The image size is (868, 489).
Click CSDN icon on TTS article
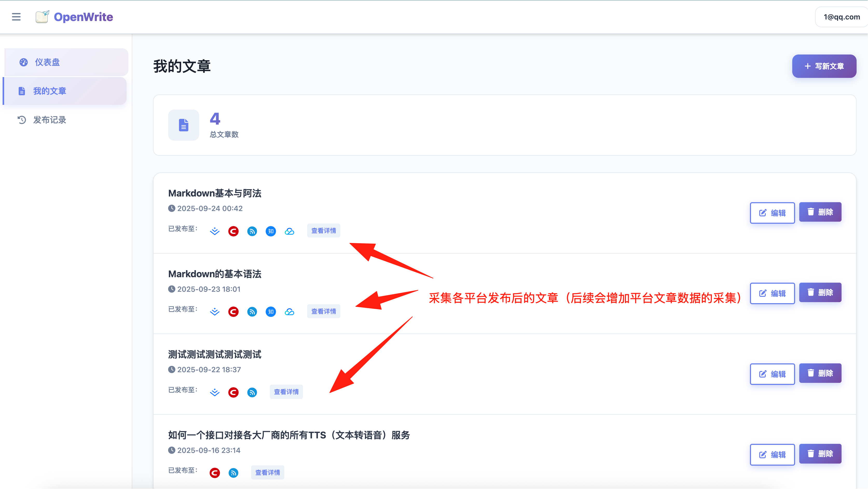215,473
